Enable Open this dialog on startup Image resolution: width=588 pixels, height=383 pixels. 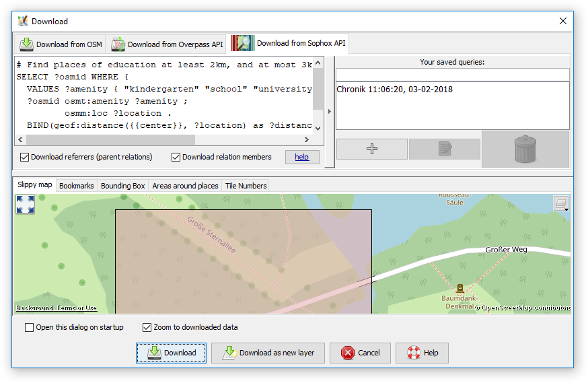click(x=29, y=328)
